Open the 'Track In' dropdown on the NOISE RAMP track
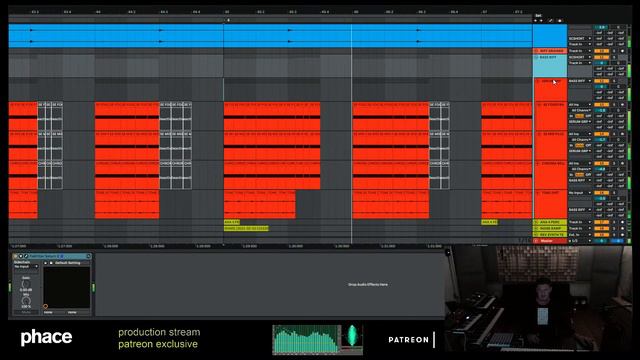Viewport: 640px width, 360px height. coord(580,229)
